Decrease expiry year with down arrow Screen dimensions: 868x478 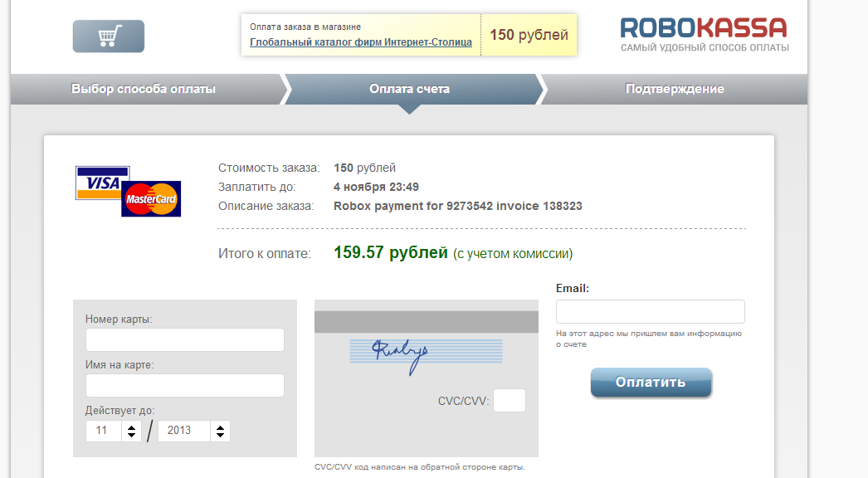(x=219, y=435)
